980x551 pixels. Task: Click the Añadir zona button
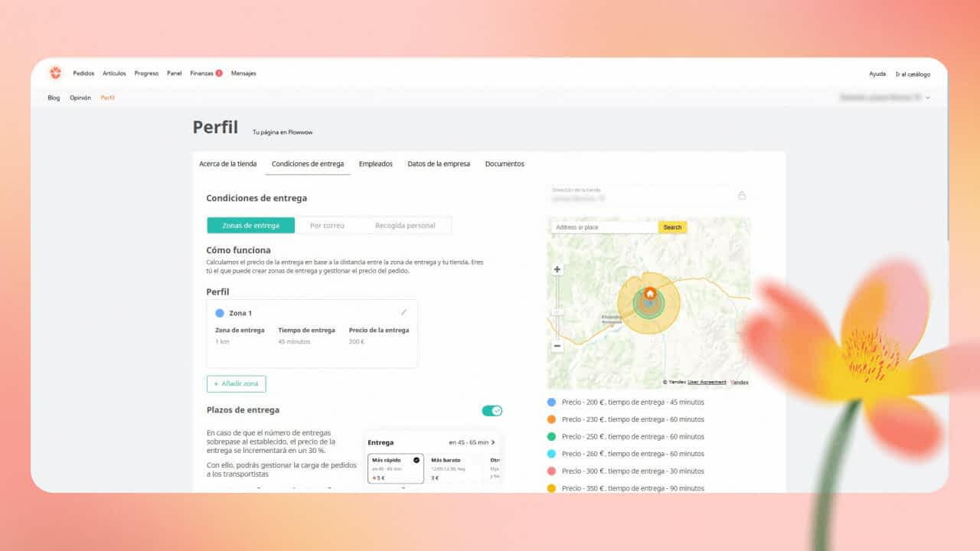[236, 383]
